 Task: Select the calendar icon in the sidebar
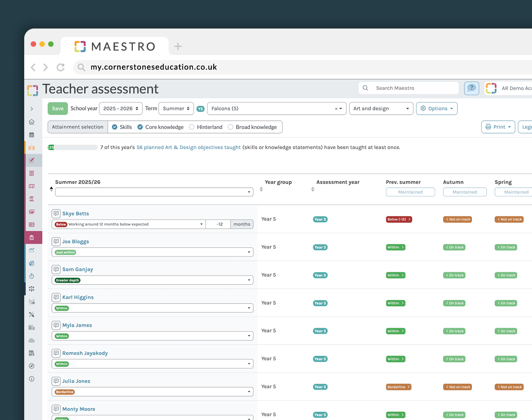[32, 134]
